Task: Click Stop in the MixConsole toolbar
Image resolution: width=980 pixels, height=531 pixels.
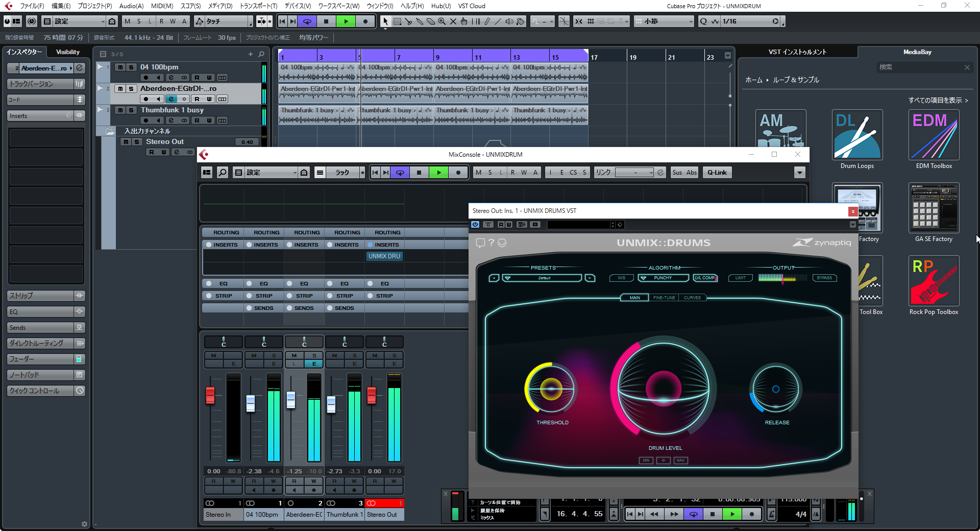Action: point(419,173)
